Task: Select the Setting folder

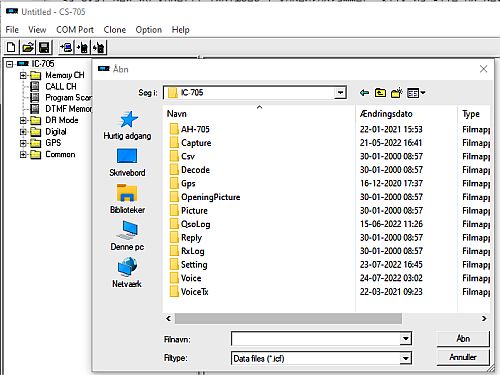Action: click(188, 265)
